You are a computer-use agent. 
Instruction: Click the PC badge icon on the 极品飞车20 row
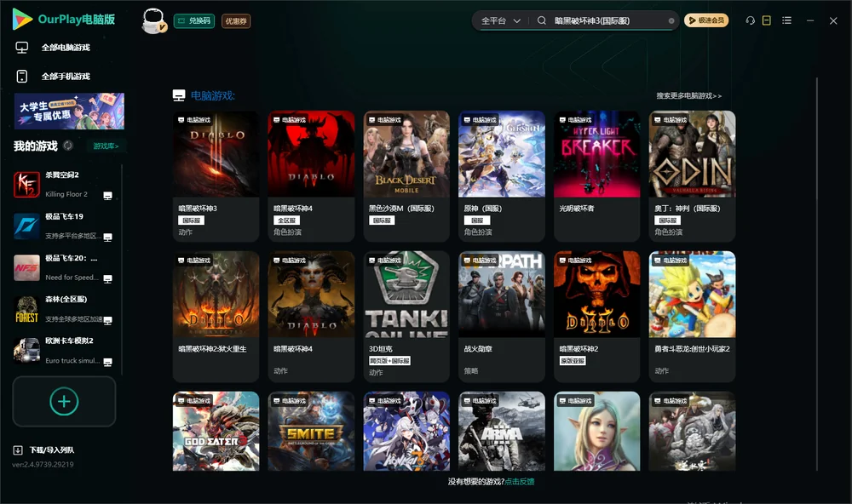pyautogui.click(x=107, y=278)
